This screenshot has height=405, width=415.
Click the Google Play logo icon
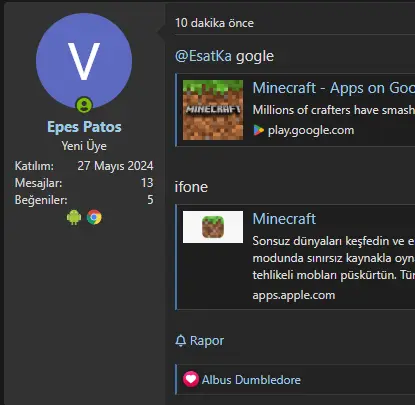[x=259, y=130]
